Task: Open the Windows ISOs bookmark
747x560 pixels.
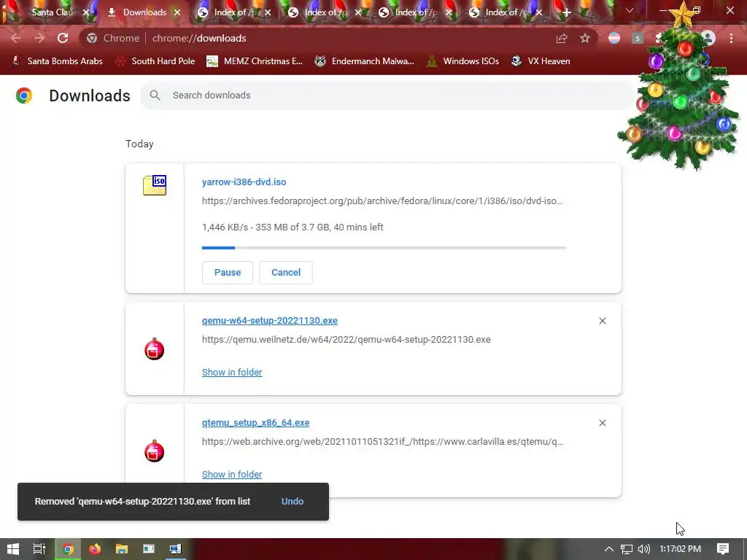Action: tap(462, 61)
